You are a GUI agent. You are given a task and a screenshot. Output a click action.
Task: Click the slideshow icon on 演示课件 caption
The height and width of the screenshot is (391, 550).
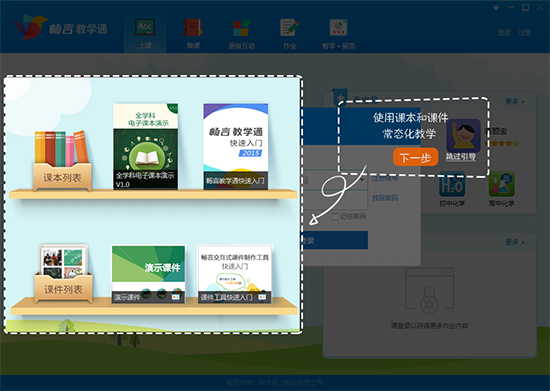click(176, 297)
